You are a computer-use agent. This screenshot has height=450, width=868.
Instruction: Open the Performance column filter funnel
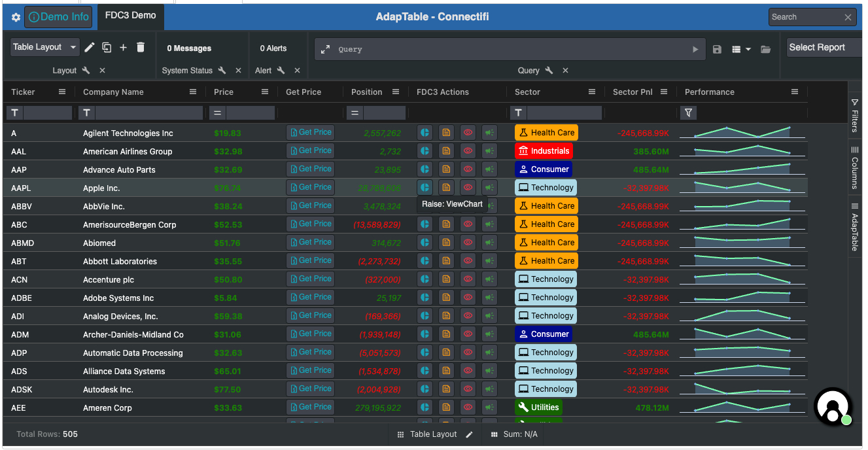(688, 113)
